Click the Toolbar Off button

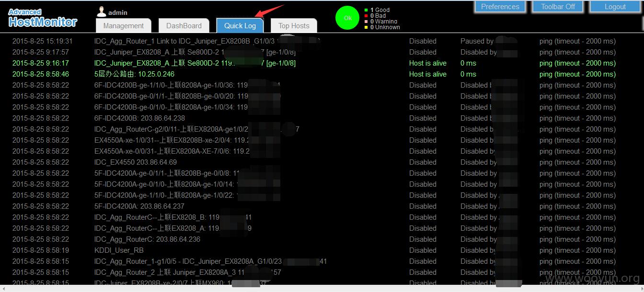[x=558, y=7]
